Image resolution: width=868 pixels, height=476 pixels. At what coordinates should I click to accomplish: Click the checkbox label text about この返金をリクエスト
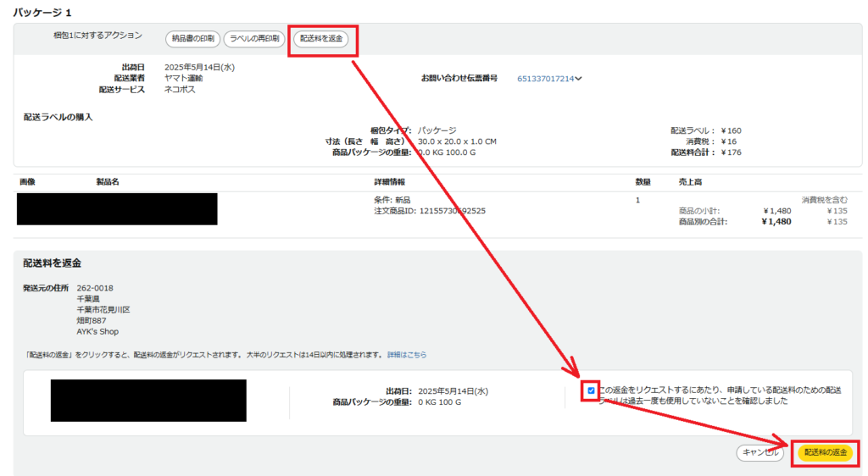click(719, 396)
